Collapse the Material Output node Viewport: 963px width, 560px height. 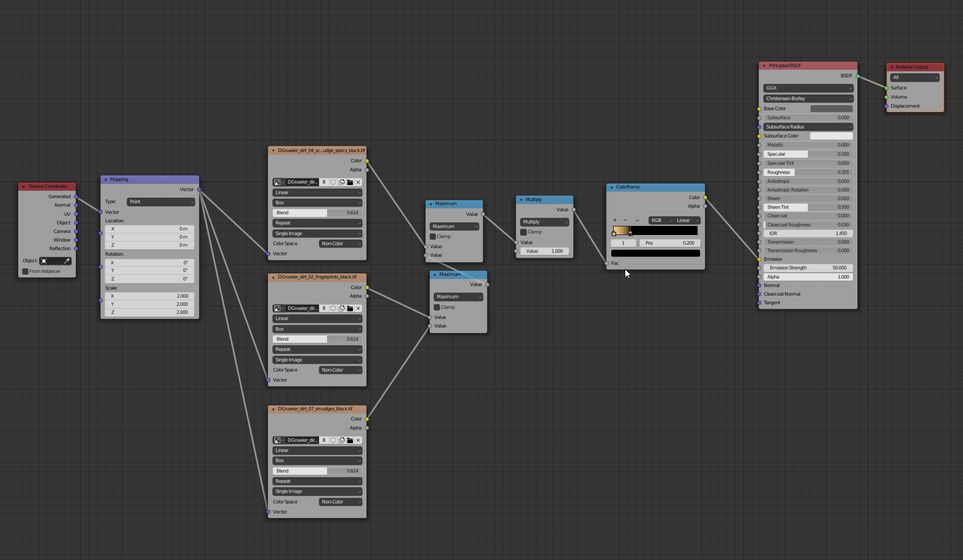pyautogui.click(x=892, y=67)
